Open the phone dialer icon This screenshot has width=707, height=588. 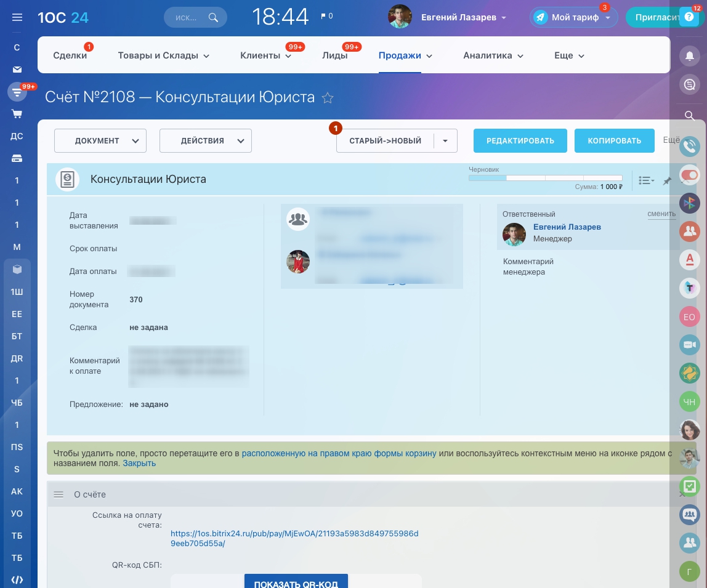[689, 146]
